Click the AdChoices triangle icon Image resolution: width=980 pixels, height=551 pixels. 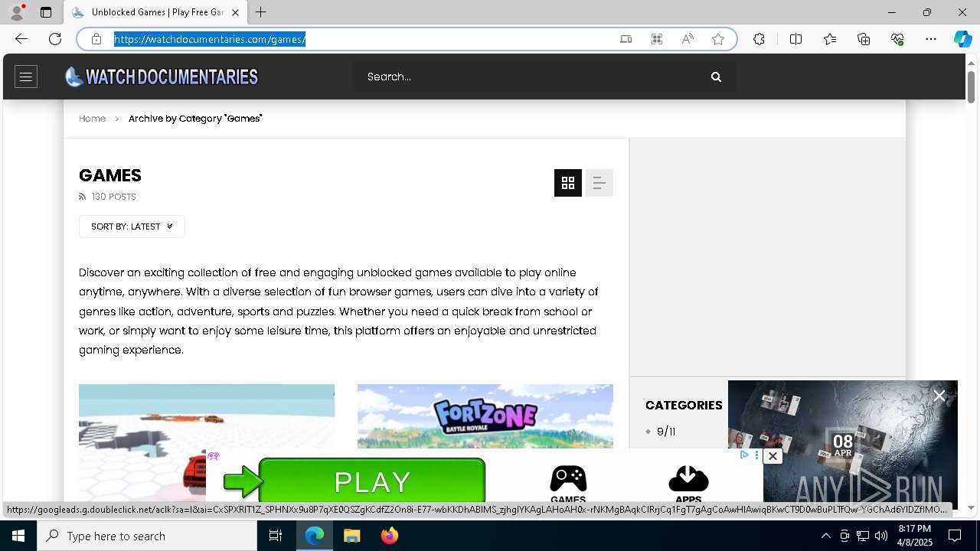tap(744, 455)
